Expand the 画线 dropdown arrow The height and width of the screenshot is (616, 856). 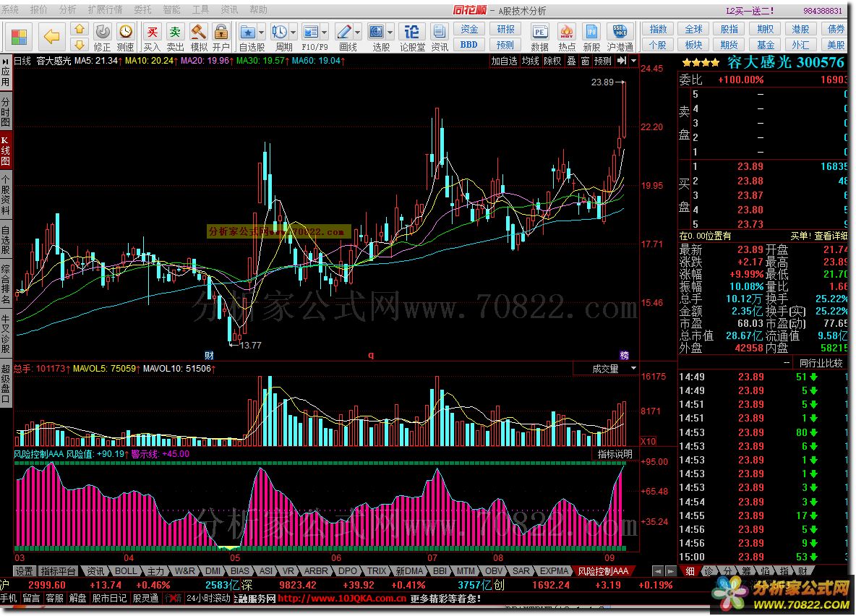358,33
